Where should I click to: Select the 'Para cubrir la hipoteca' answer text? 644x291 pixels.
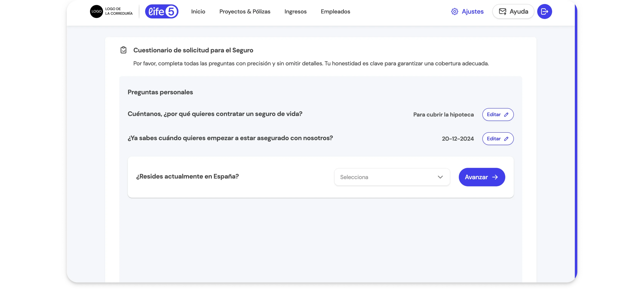pyautogui.click(x=443, y=115)
